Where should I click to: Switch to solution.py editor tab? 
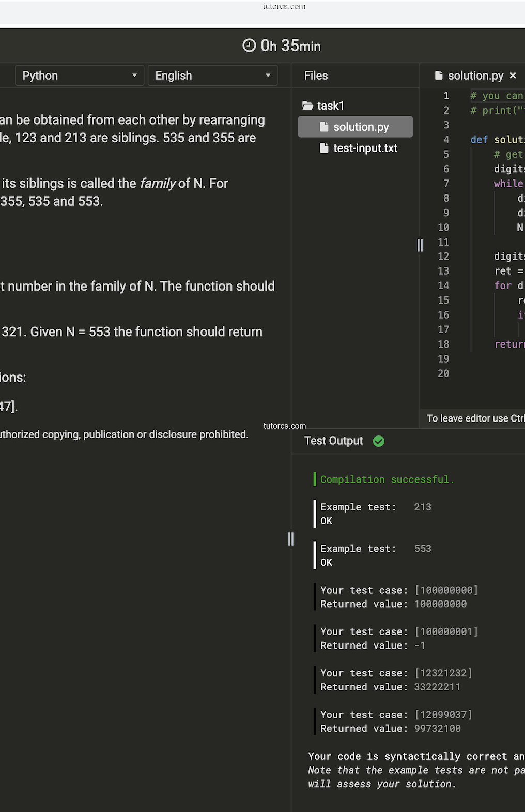[x=475, y=76]
